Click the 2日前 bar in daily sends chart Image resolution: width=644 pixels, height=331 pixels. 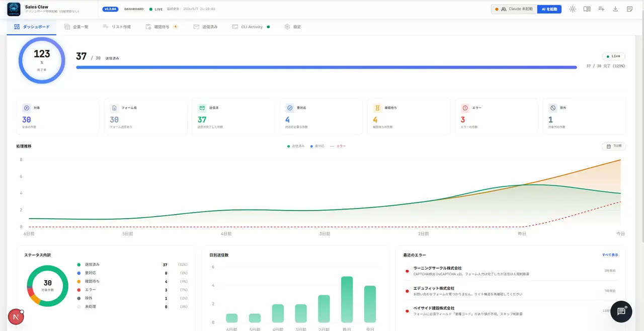click(x=324, y=308)
